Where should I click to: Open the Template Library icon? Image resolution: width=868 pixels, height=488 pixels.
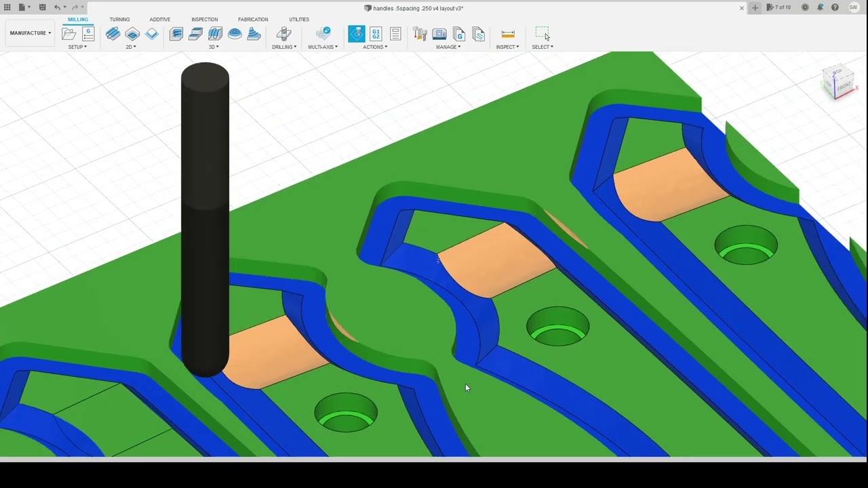tap(479, 34)
